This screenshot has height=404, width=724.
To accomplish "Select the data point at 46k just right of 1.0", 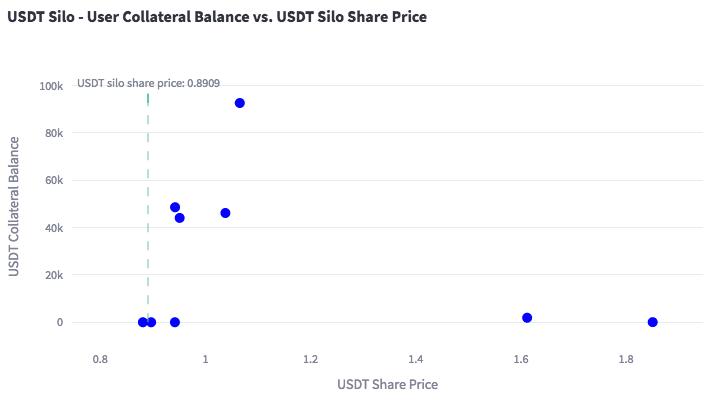I will click(225, 213).
